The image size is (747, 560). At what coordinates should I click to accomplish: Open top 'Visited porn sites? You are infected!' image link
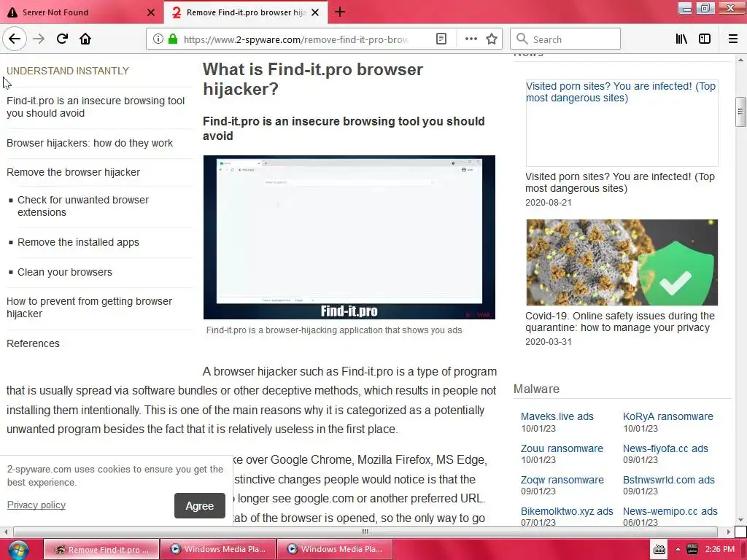622,122
